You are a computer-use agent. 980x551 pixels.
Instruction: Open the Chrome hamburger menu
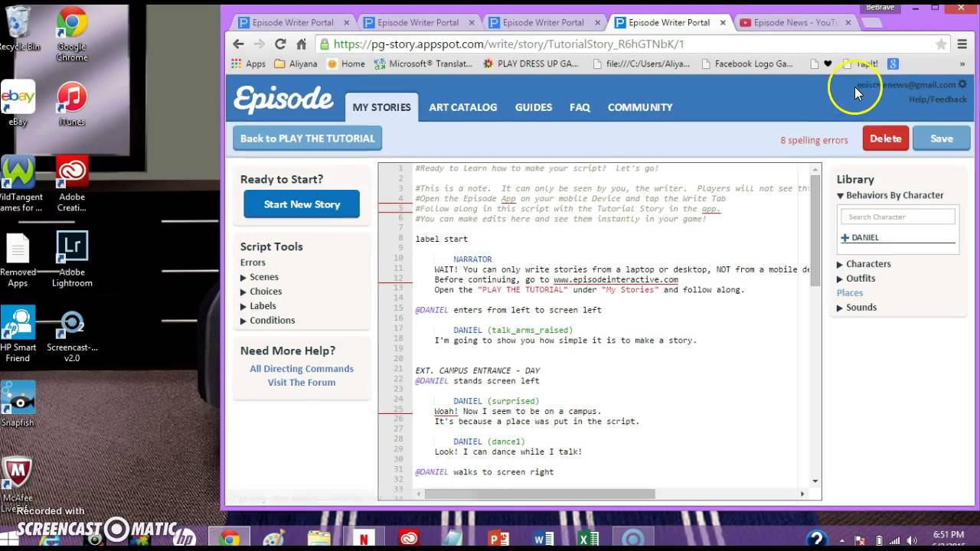pos(962,44)
